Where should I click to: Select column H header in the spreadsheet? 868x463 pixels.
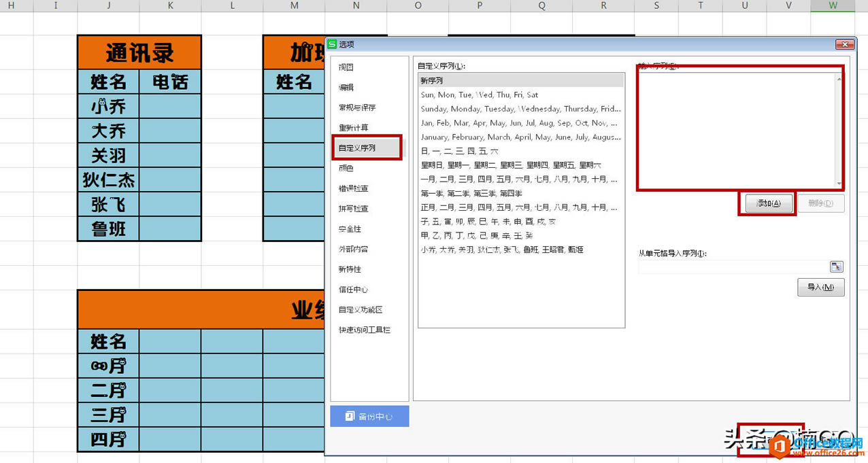[x=12, y=5]
